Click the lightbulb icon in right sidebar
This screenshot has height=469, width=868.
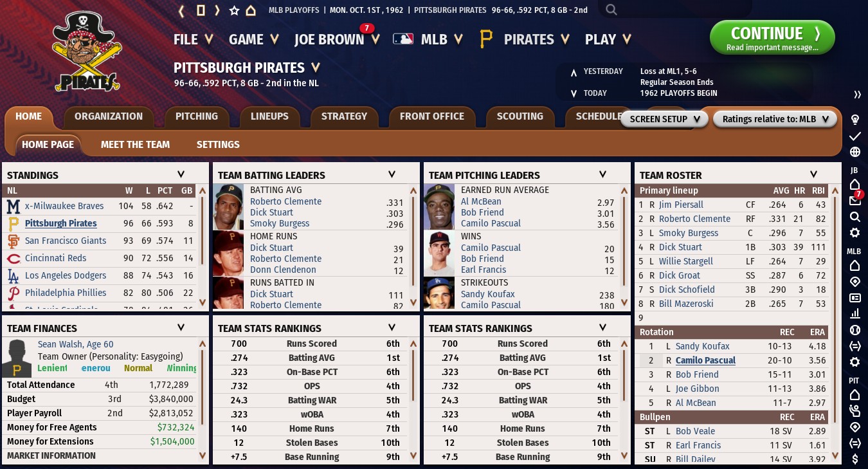coord(855,120)
